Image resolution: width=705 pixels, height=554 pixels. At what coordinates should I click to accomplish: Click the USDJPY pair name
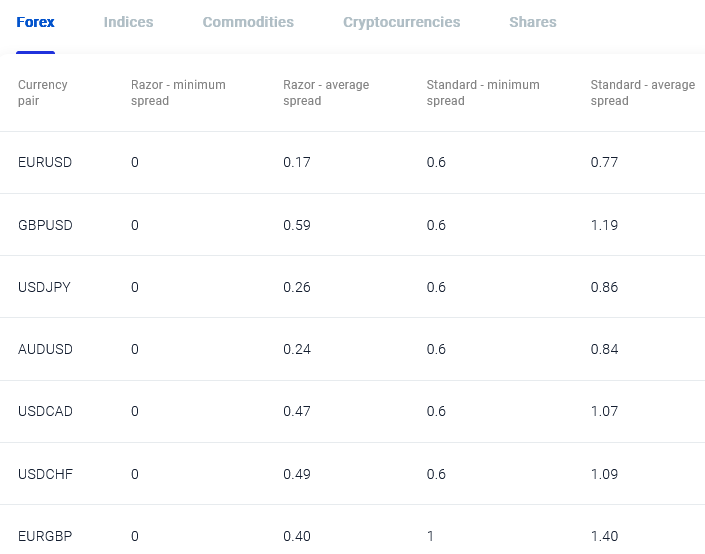pos(44,287)
